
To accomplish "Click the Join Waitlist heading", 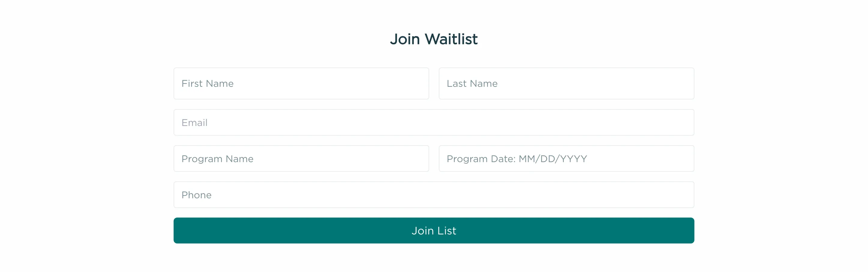I will pyautogui.click(x=434, y=39).
